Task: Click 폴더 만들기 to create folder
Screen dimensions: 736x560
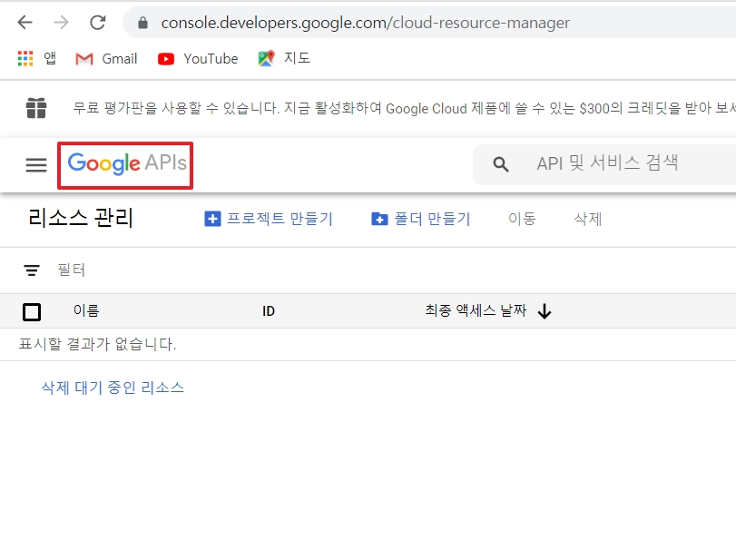Action: point(420,219)
